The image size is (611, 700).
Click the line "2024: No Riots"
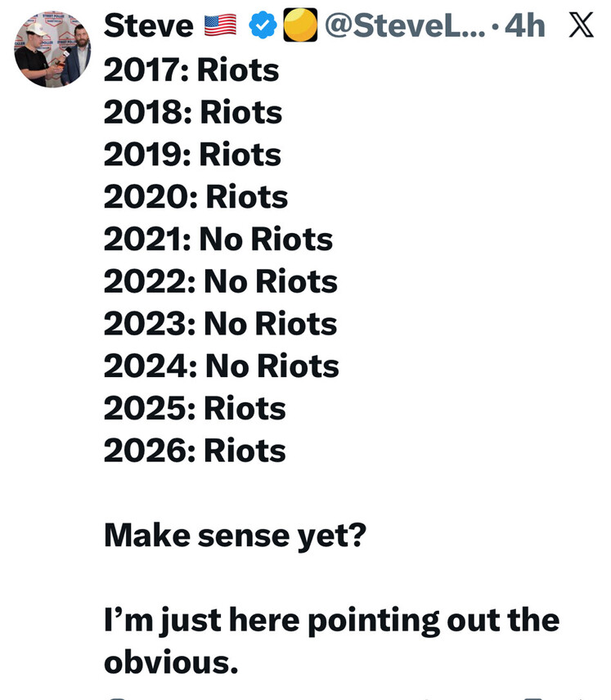[222, 366]
